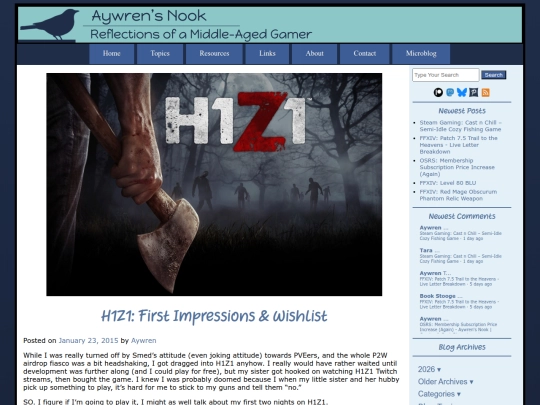Expand Older Archives dropdown
The width and height of the screenshot is (540, 405).
tap(446, 382)
